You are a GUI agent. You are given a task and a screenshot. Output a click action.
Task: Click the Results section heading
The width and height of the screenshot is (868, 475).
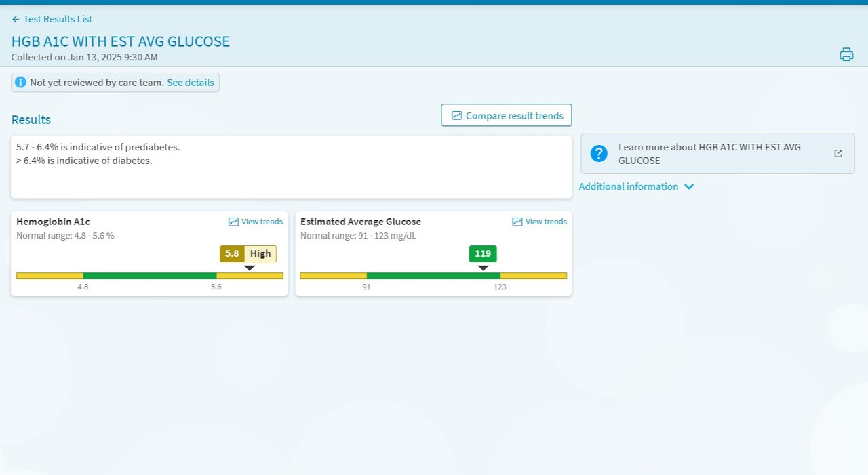pyautogui.click(x=31, y=120)
